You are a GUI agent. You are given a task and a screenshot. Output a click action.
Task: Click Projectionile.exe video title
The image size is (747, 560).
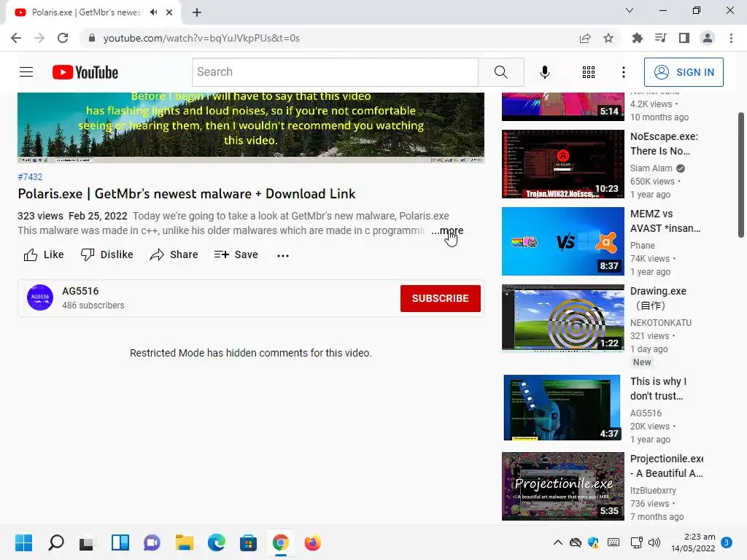(667, 466)
